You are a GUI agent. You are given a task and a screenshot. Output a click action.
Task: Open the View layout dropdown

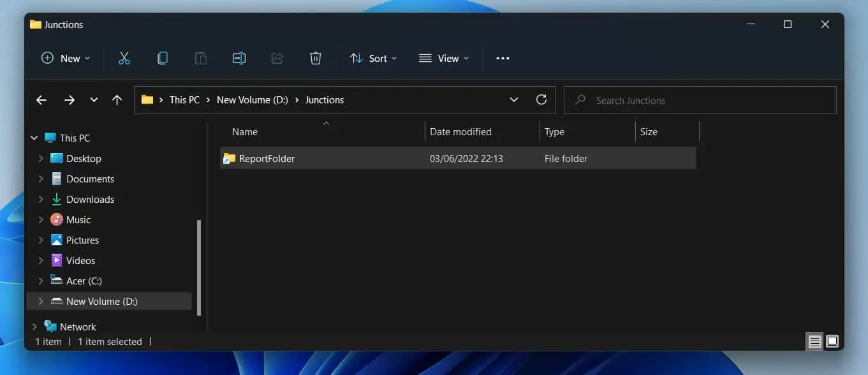point(444,58)
